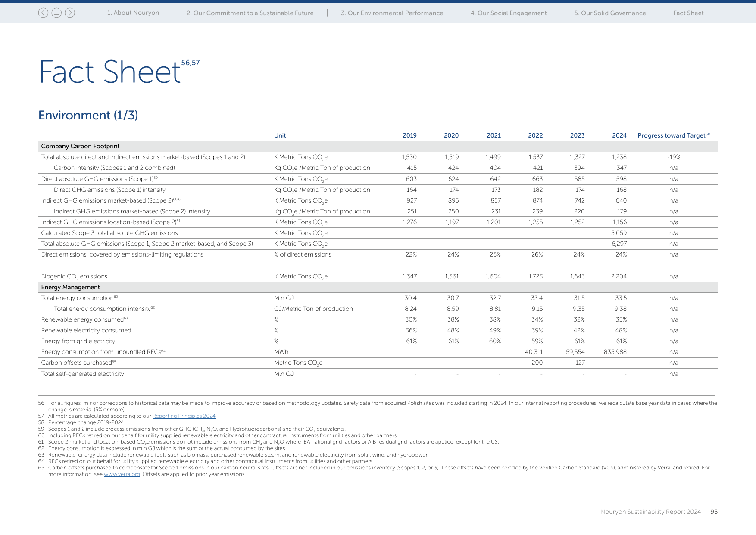756x535 pixels.
Task: Select the 'Progress toward Target' column header
Action: coord(674,135)
